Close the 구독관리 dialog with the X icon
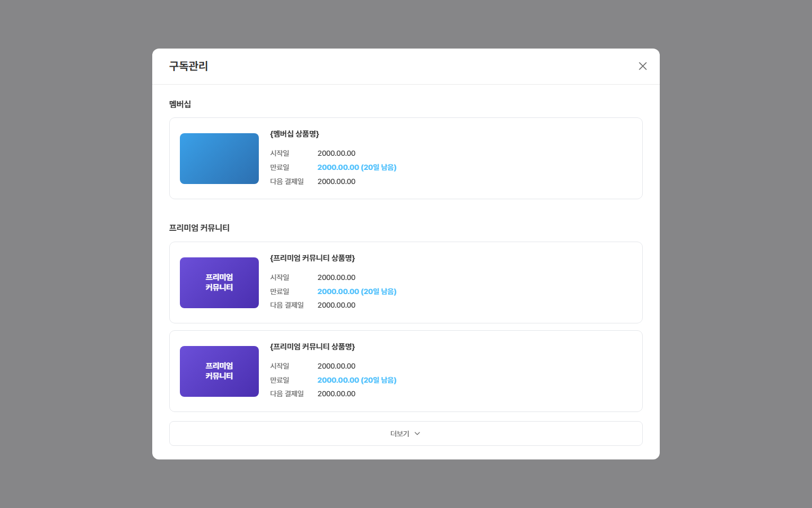 pyautogui.click(x=642, y=66)
